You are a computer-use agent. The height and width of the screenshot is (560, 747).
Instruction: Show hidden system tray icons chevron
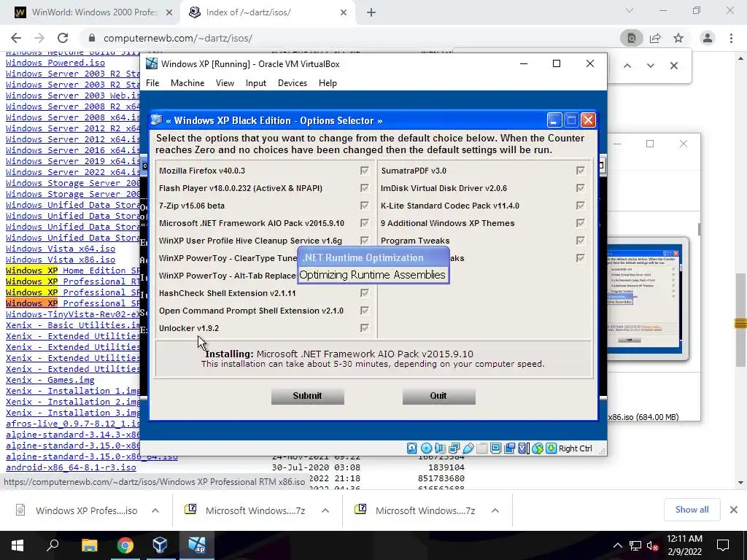pyautogui.click(x=617, y=545)
